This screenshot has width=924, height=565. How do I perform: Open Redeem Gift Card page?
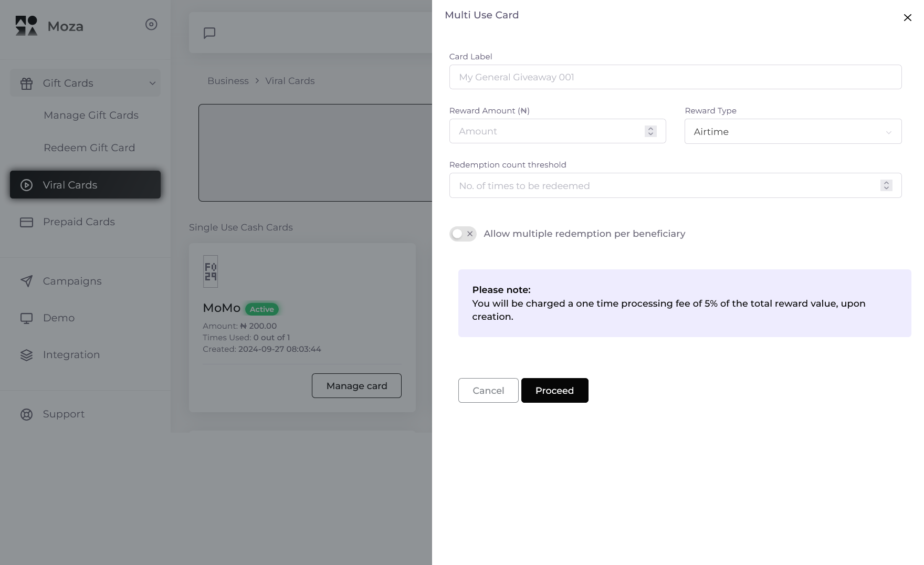(89, 148)
